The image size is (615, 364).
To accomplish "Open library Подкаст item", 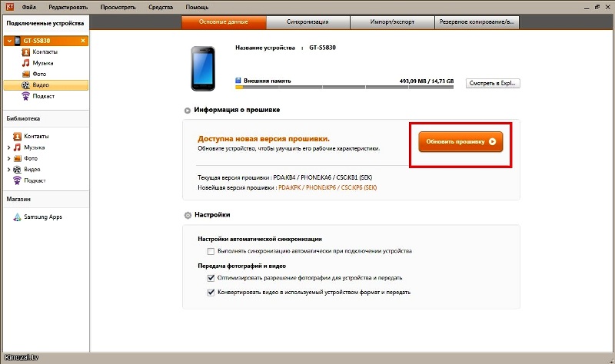I will click(29, 180).
